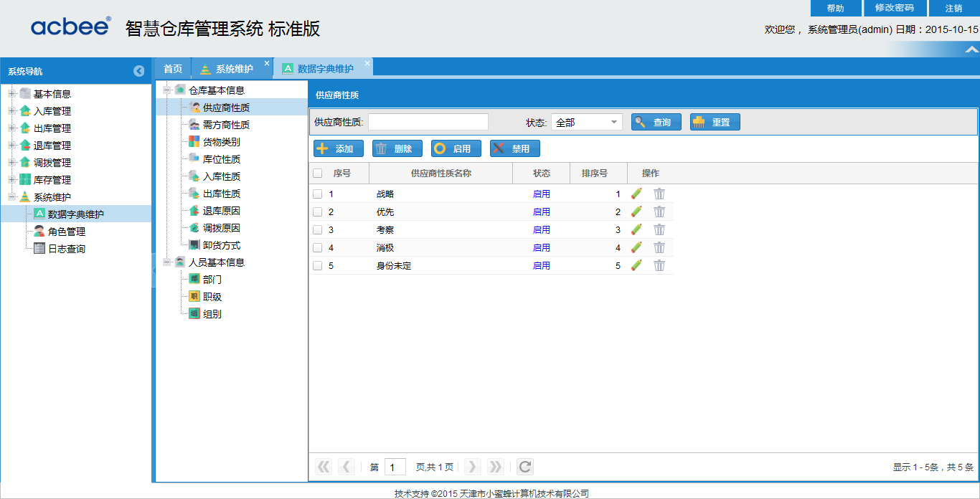Close the 数据字典维护 tab
980x499 pixels.
(x=367, y=63)
